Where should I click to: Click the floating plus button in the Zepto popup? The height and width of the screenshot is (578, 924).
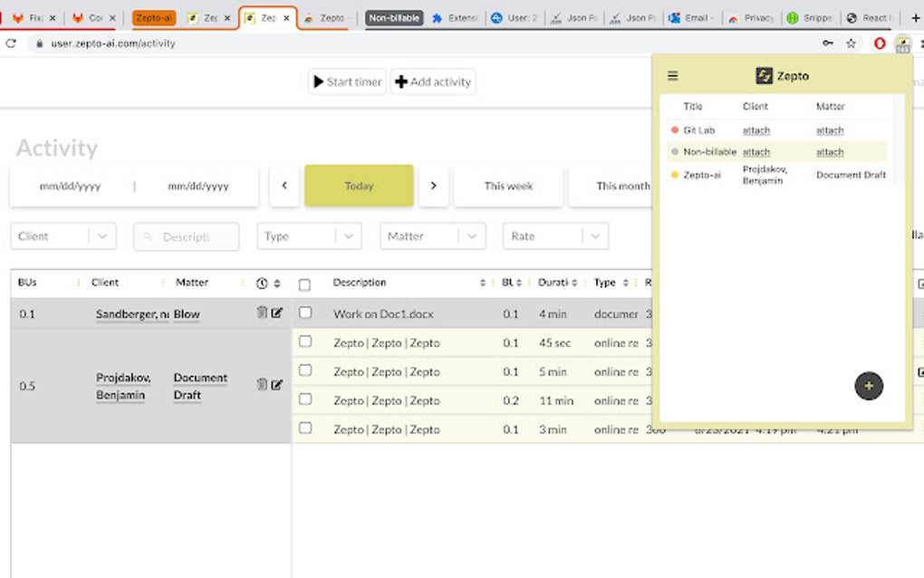(869, 386)
